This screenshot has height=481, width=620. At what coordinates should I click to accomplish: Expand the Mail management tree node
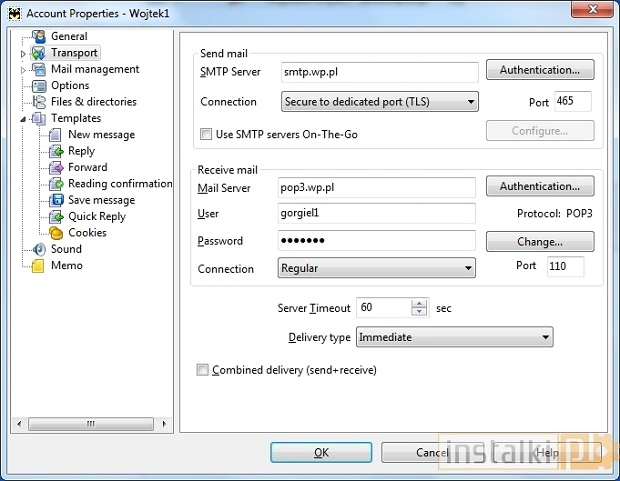pyautogui.click(x=23, y=70)
